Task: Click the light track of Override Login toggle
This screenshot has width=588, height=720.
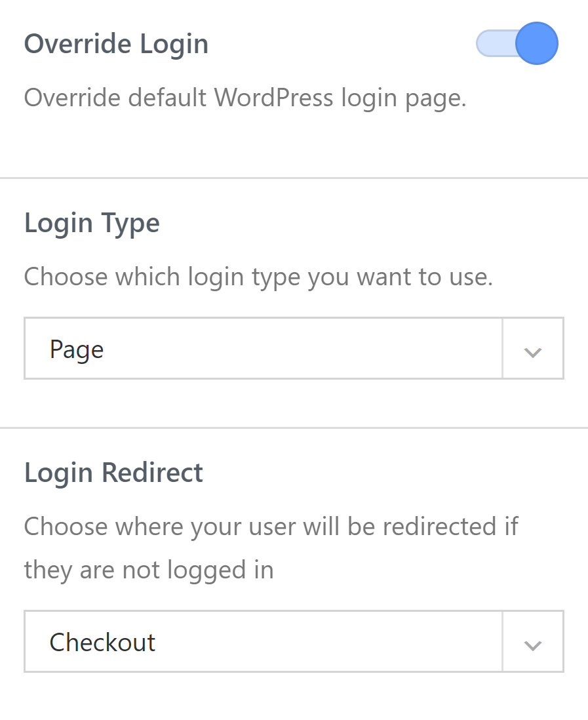Action: pyautogui.click(x=493, y=44)
